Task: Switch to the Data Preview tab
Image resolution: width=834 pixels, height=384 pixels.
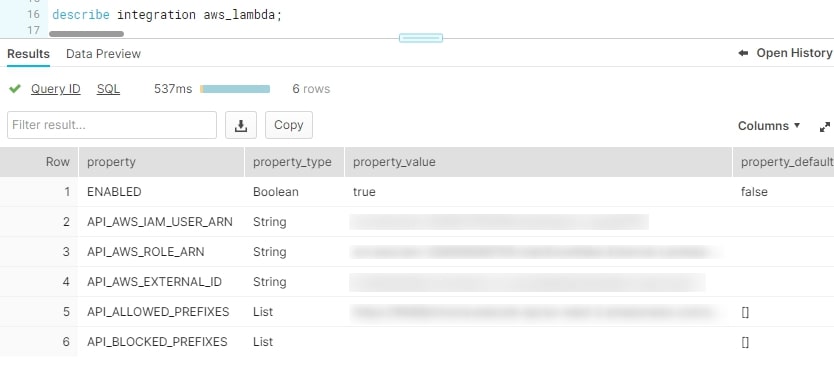Action: (x=103, y=54)
